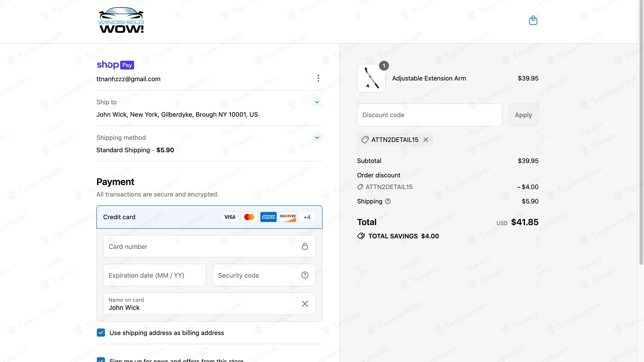644x362 pixels.
Task: Open the three-dot account options menu
Action: [x=318, y=78]
